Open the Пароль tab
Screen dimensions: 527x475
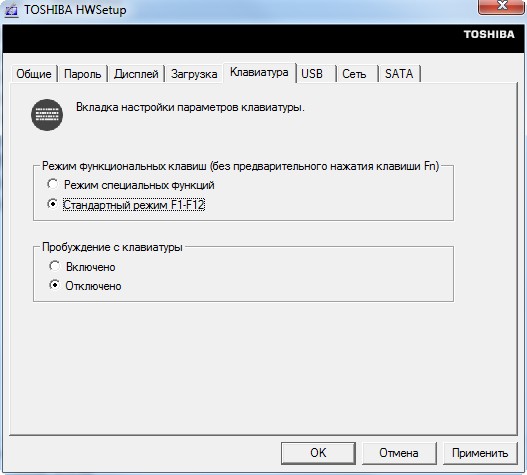[x=82, y=74]
